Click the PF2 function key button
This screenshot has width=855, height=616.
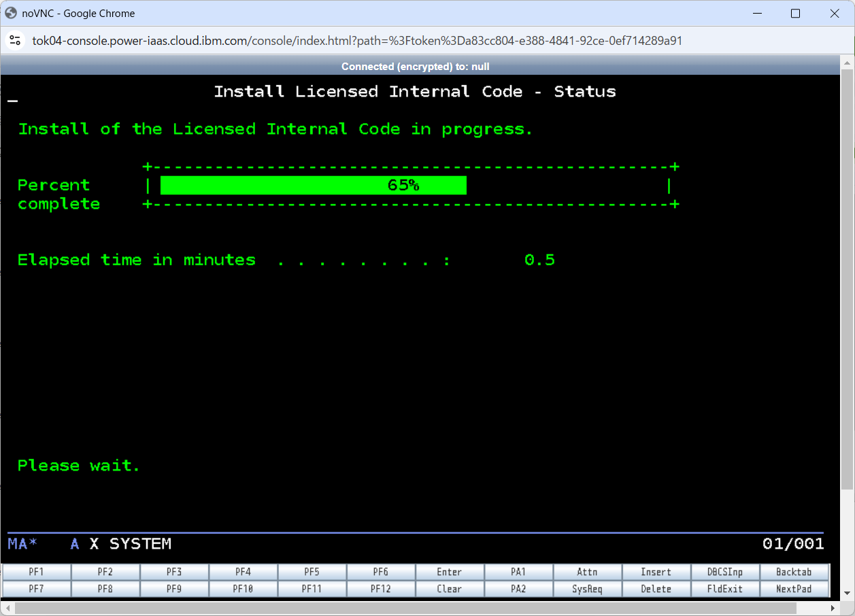[x=105, y=572]
